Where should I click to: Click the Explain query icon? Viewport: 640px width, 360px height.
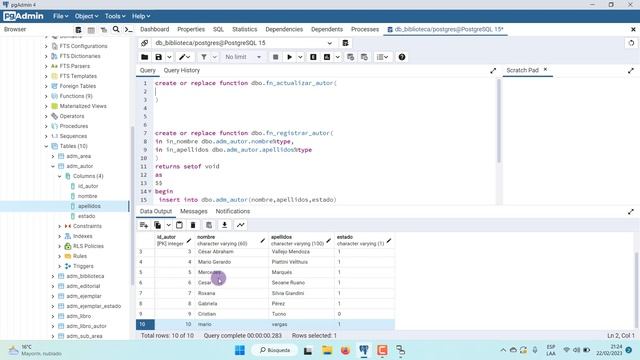313,57
